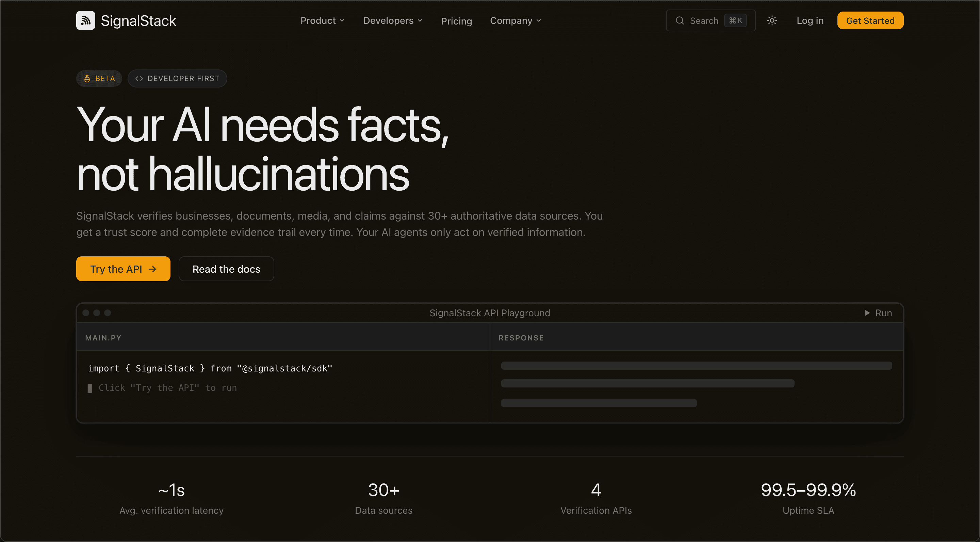Open the Log in link
This screenshot has width=980, height=542.
click(810, 20)
